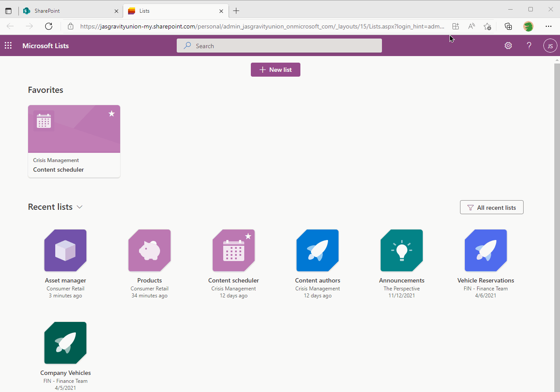Click the Microsoft Lists title link
The image size is (560, 392).
tap(46, 46)
